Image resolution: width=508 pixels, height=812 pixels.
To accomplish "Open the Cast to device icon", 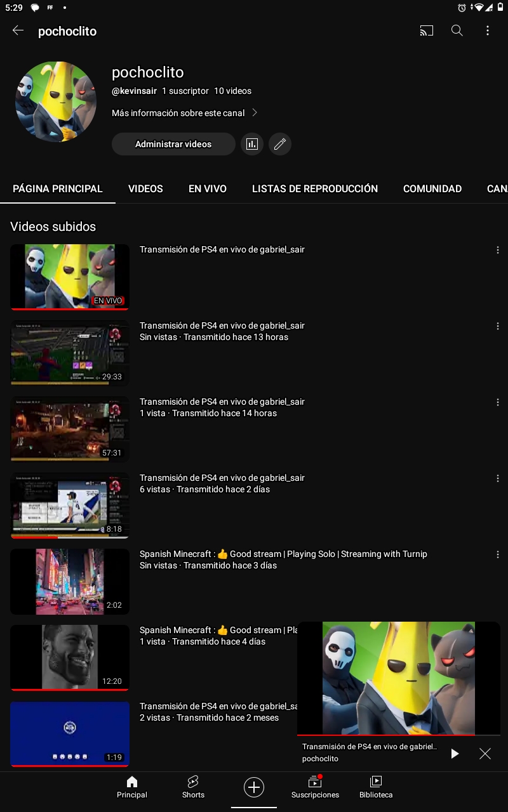I will (x=426, y=30).
